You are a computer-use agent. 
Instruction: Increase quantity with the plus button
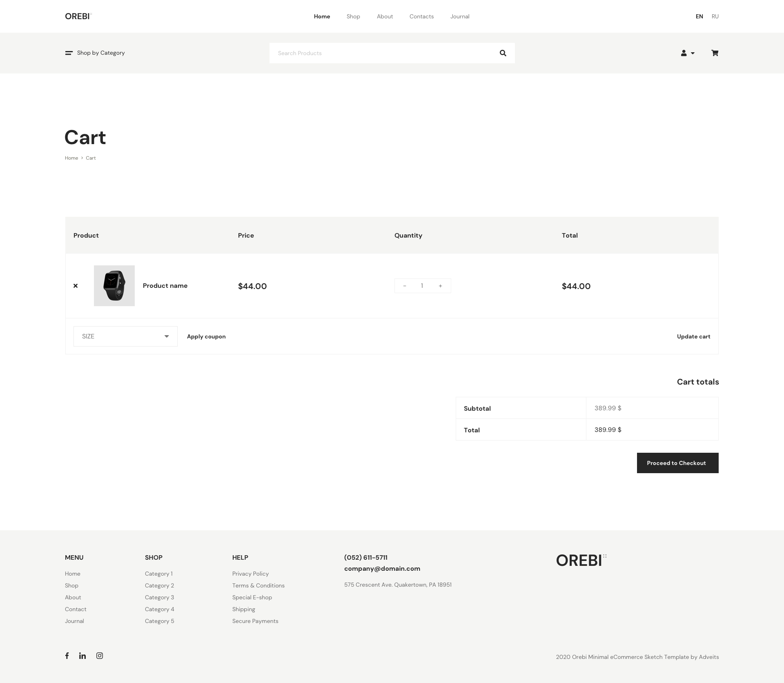pos(440,286)
